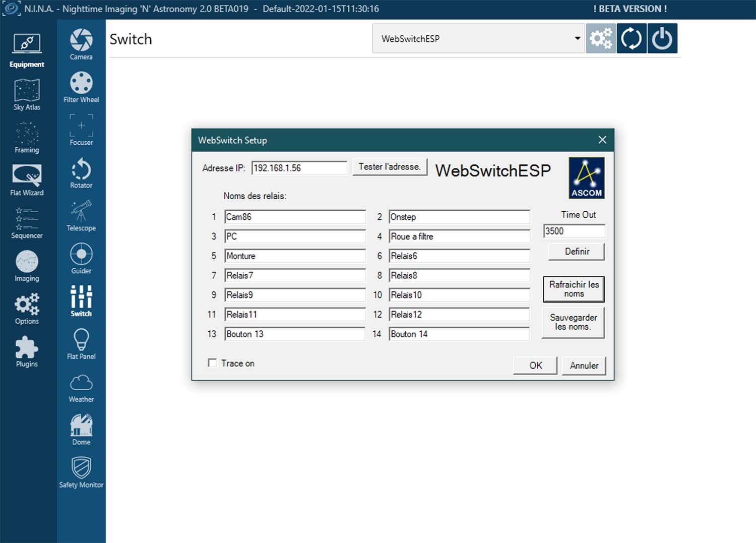Edit relay 12 name field Relais12
This screenshot has width=756, height=543.
tap(460, 315)
